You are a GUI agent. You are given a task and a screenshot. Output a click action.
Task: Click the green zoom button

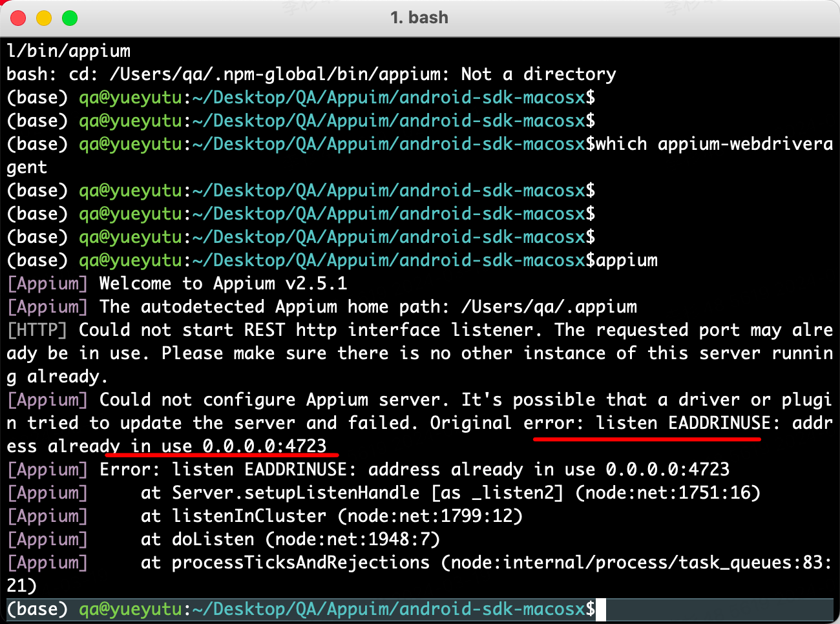click(x=70, y=17)
